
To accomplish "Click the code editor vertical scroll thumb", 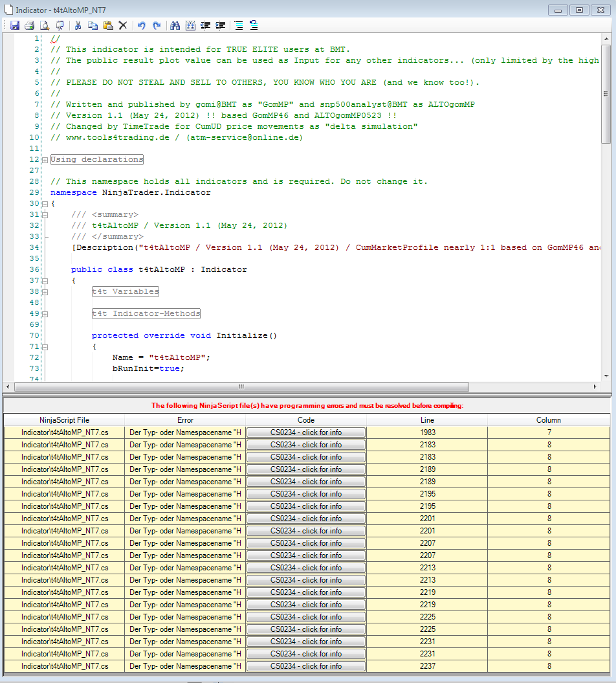I will 606,93.
